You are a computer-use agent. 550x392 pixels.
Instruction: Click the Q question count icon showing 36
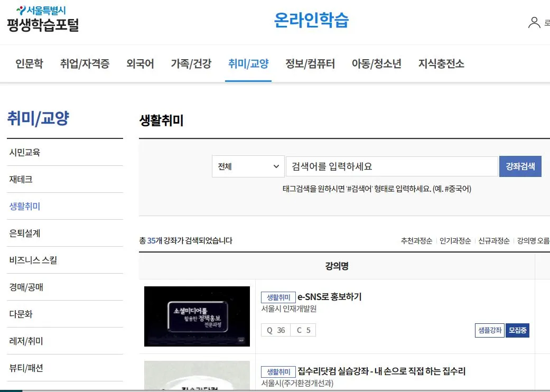(x=275, y=330)
